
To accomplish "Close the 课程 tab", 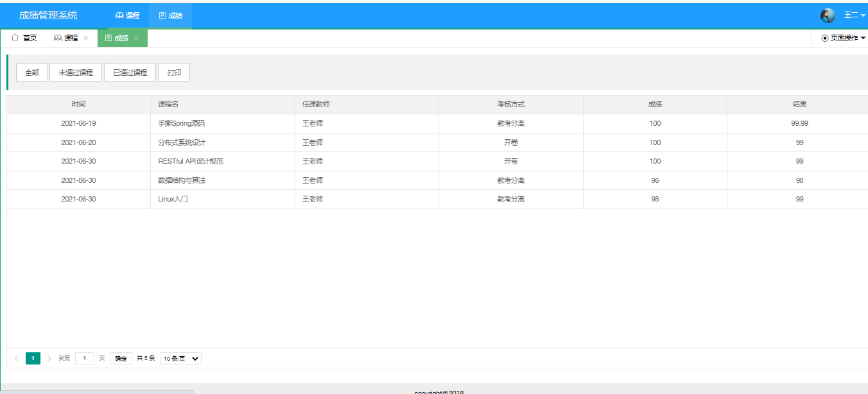I will pyautogui.click(x=85, y=39).
